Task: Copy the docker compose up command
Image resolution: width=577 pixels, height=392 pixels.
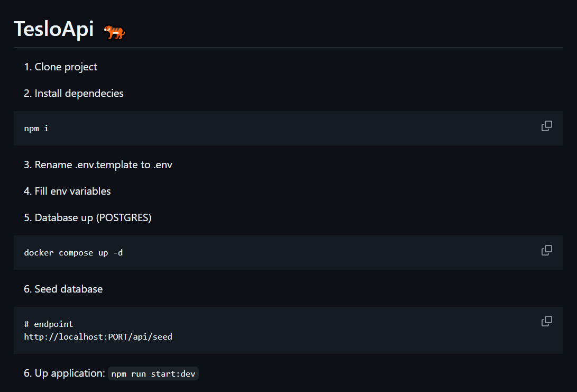Action: 547,250
